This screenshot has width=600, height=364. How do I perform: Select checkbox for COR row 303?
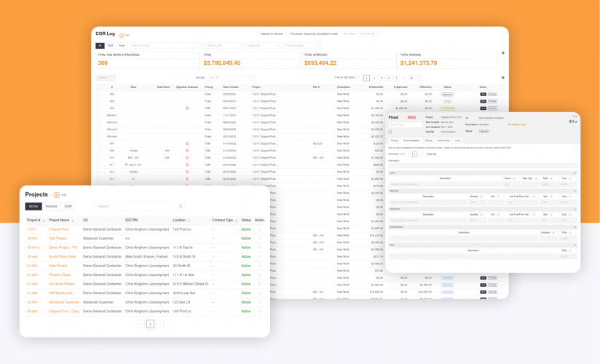click(x=99, y=101)
